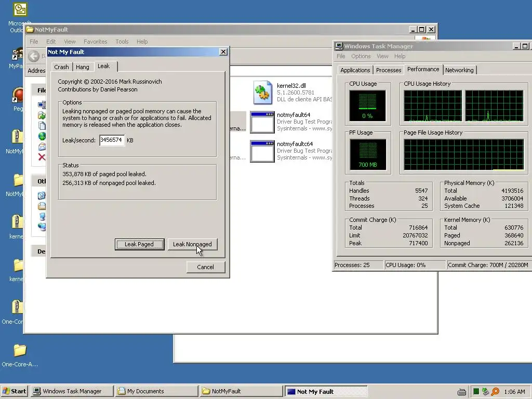Open the Microsoft Outlook desktop shortcut
532x399 pixels.
(x=20, y=10)
